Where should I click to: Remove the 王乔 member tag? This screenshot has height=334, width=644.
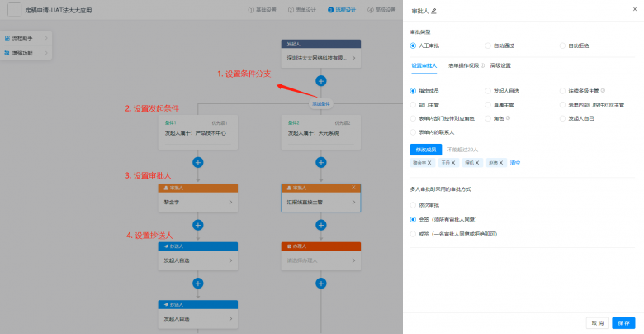[x=454, y=163]
